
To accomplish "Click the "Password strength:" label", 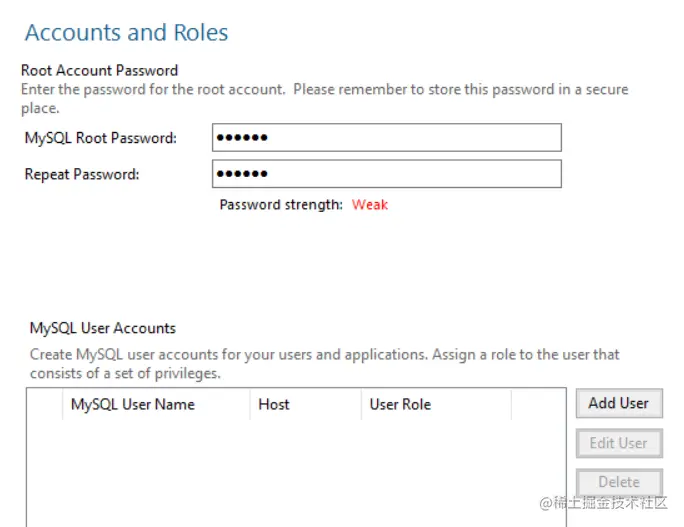I will [x=280, y=204].
